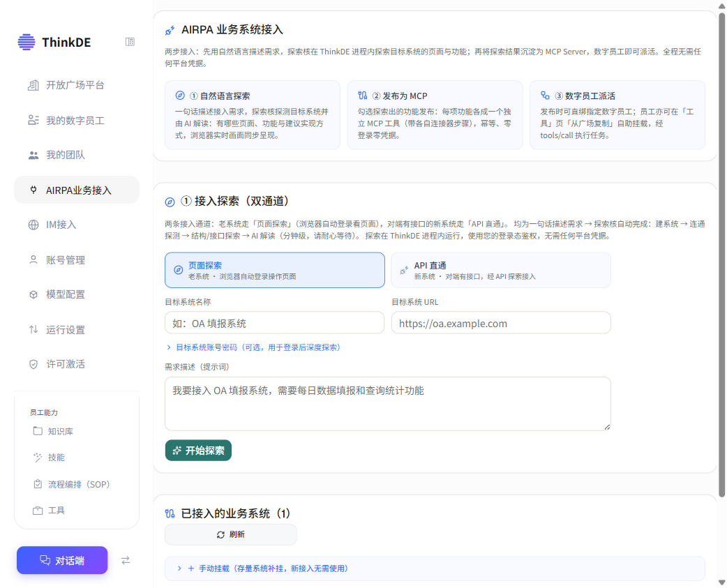Open 许可激活 page
This screenshot has height=588, width=727.
pos(77,364)
